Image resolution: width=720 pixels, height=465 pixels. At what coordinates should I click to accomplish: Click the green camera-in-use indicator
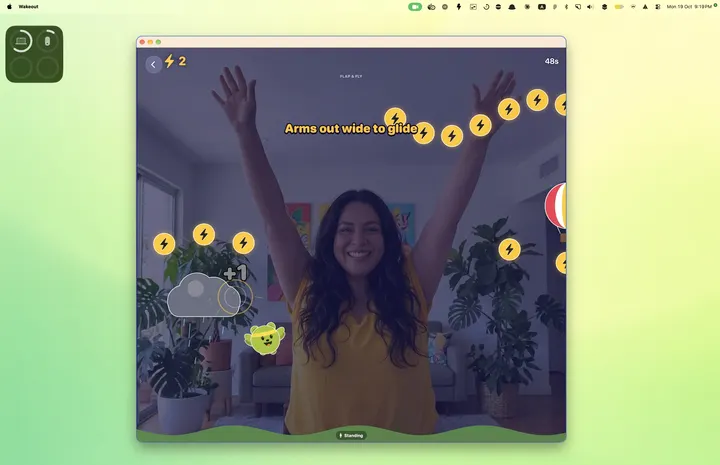click(x=415, y=7)
